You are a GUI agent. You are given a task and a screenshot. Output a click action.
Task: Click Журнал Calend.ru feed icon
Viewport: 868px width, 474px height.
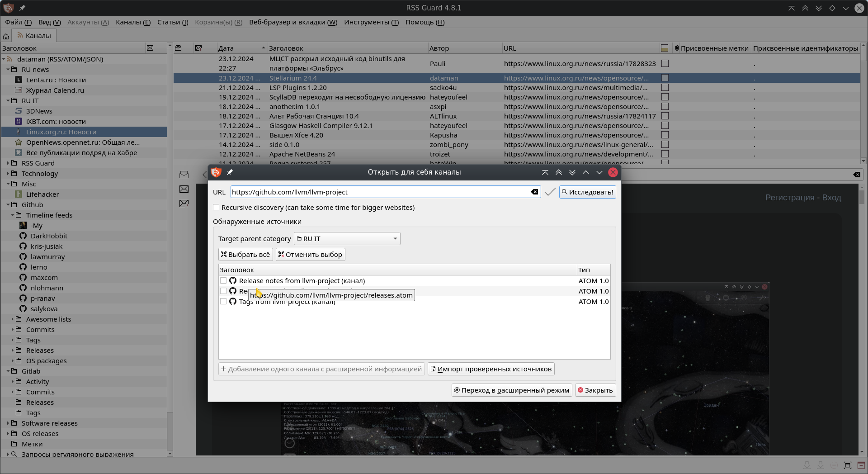pyautogui.click(x=19, y=90)
